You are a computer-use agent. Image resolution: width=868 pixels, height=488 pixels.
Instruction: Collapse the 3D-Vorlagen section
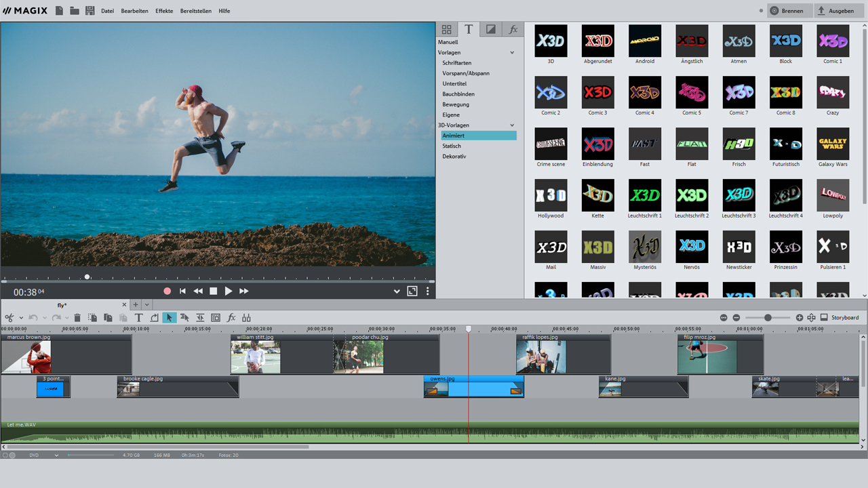[513, 125]
